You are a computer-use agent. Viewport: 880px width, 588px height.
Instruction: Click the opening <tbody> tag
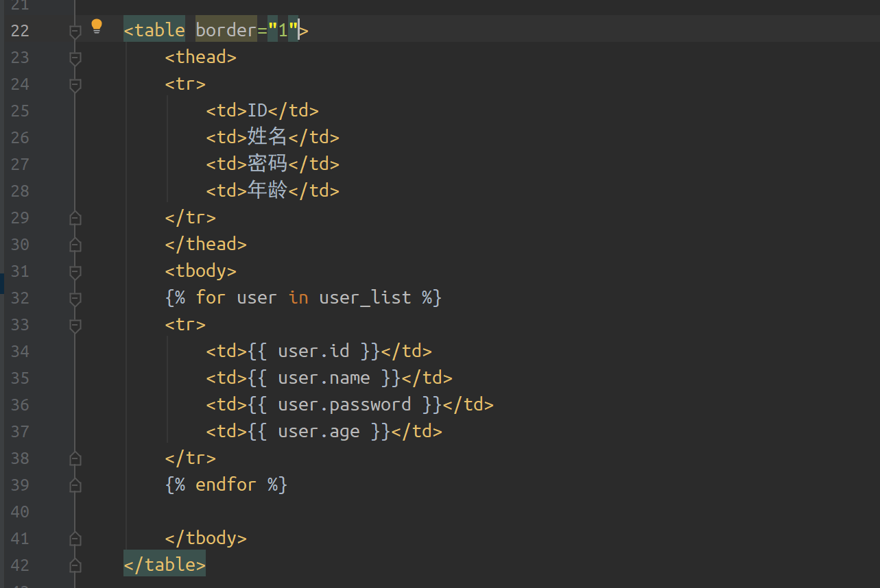tap(201, 271)
